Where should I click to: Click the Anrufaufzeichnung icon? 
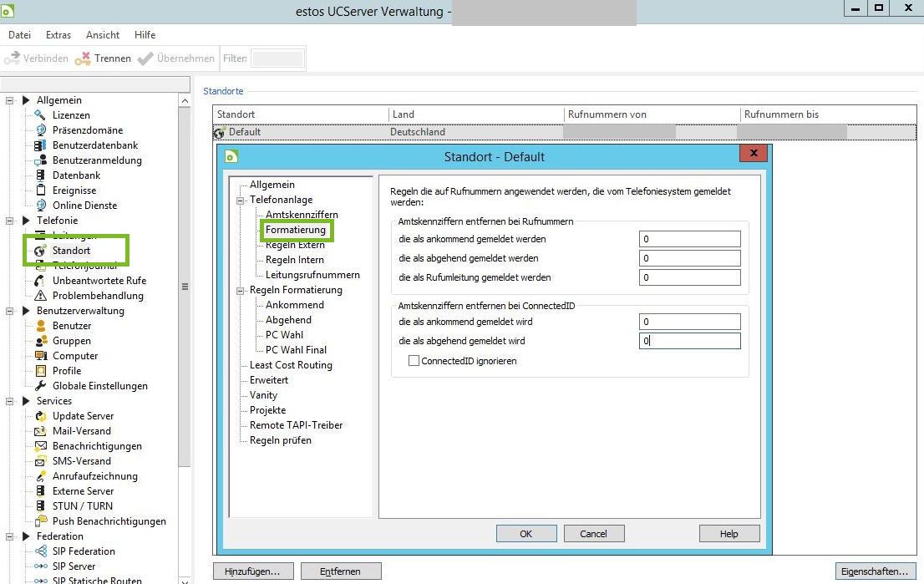(41, 475)
